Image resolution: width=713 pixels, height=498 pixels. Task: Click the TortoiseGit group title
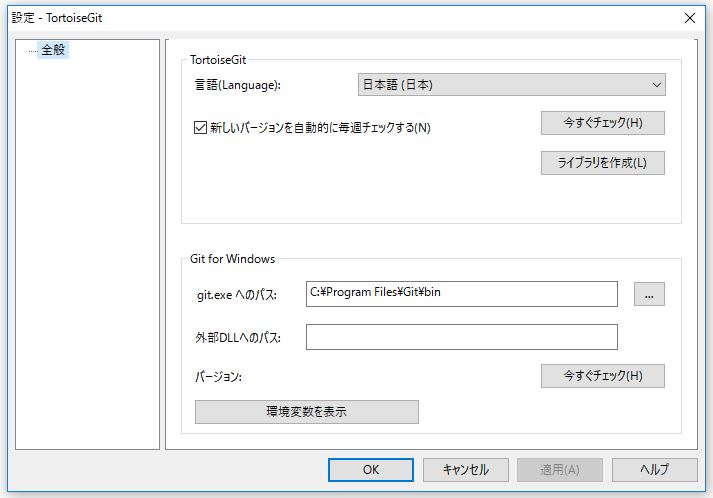point(218,60)
